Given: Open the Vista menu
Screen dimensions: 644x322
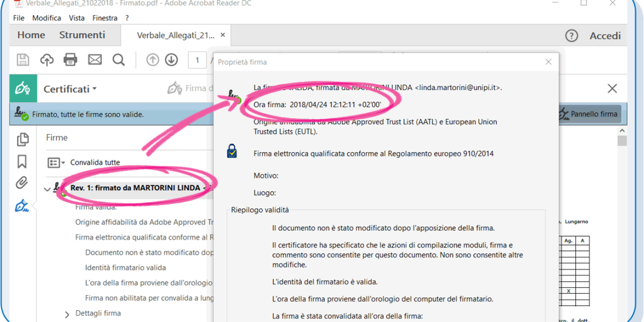Looking at the screenshot, I should pos(77,18).
